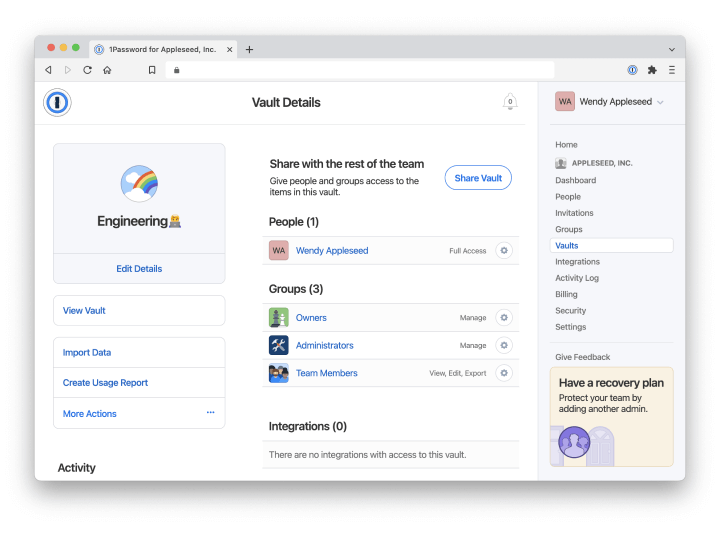
Task: Bookmark this page
Action: [x=152, y=70]
